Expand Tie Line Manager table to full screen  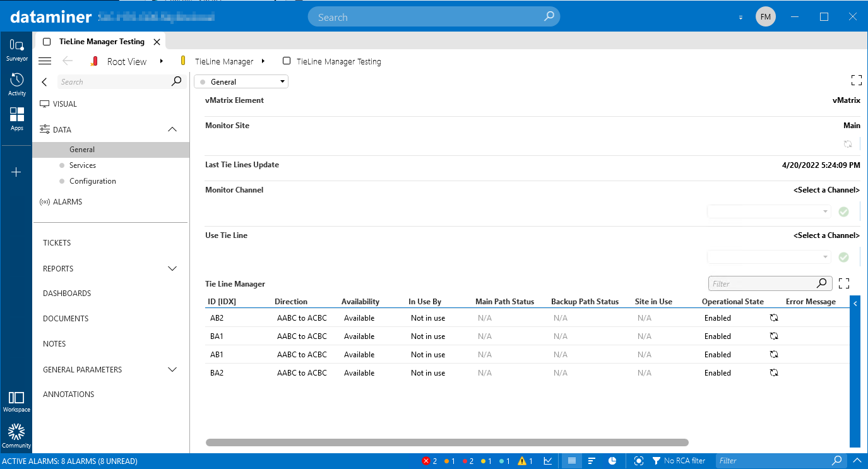pyautogui.click(x=844, y=283)
